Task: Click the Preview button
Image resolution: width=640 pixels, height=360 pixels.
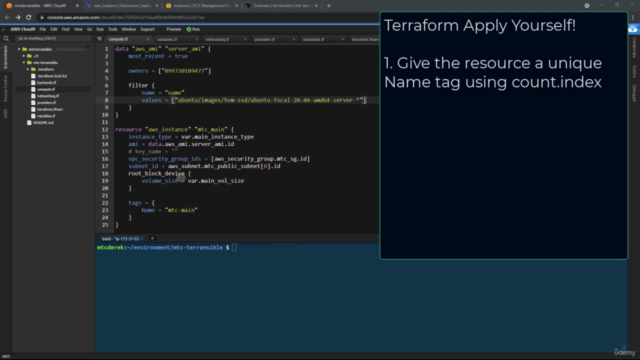Action: coord(173,29)
